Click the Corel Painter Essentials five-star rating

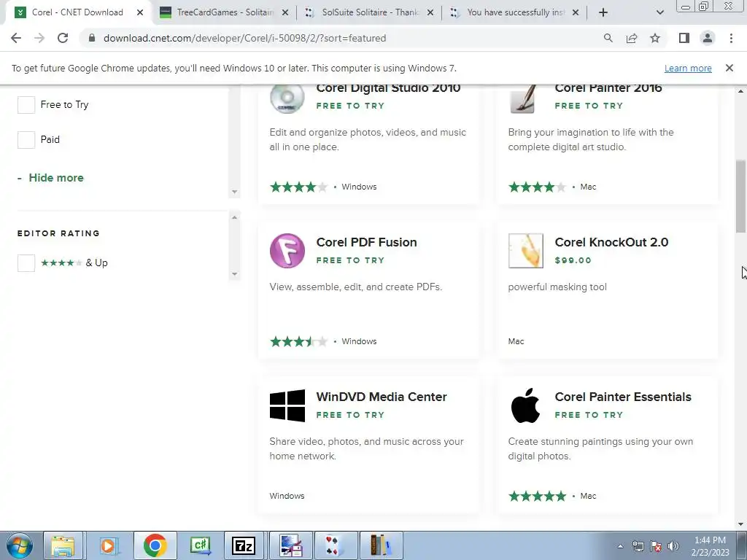click(538, 496)
